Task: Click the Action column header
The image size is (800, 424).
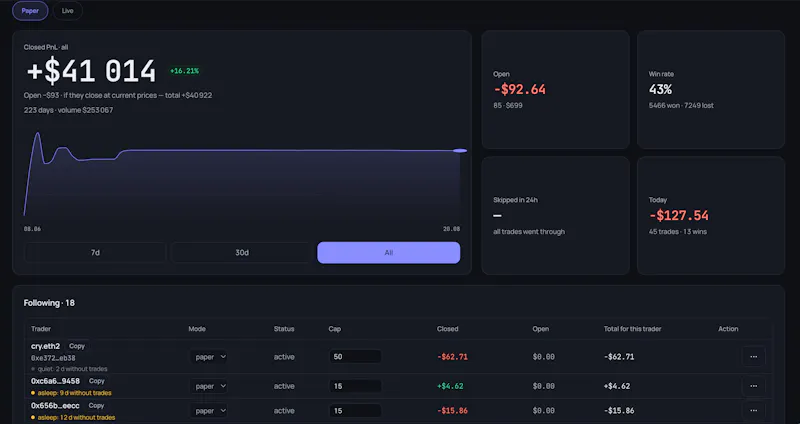Action: pyautogui.click(x=728, y=329)
